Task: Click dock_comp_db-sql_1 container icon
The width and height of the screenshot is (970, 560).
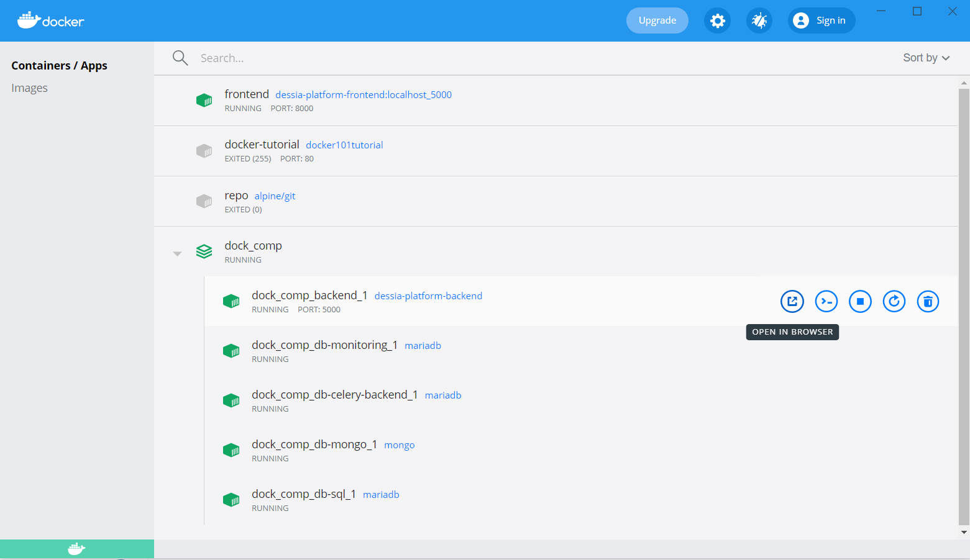Action: 231,500
